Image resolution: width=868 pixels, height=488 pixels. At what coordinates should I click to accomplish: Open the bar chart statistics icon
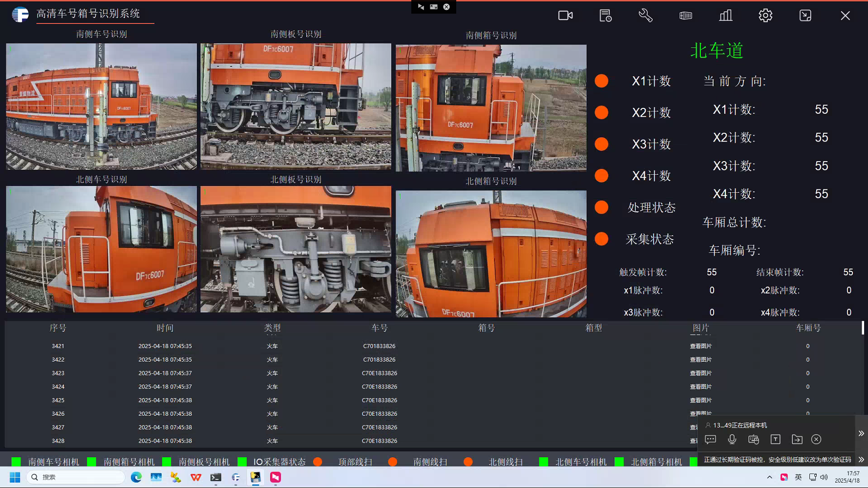pos(725,16)
